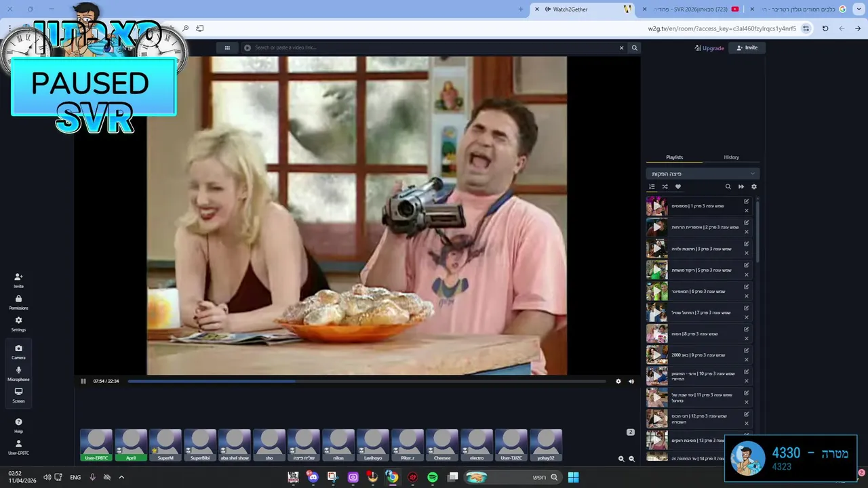Open the Watch2Gether apps grid icon
The width and height of the screenshot is (868, 488).
coord(227,48)
